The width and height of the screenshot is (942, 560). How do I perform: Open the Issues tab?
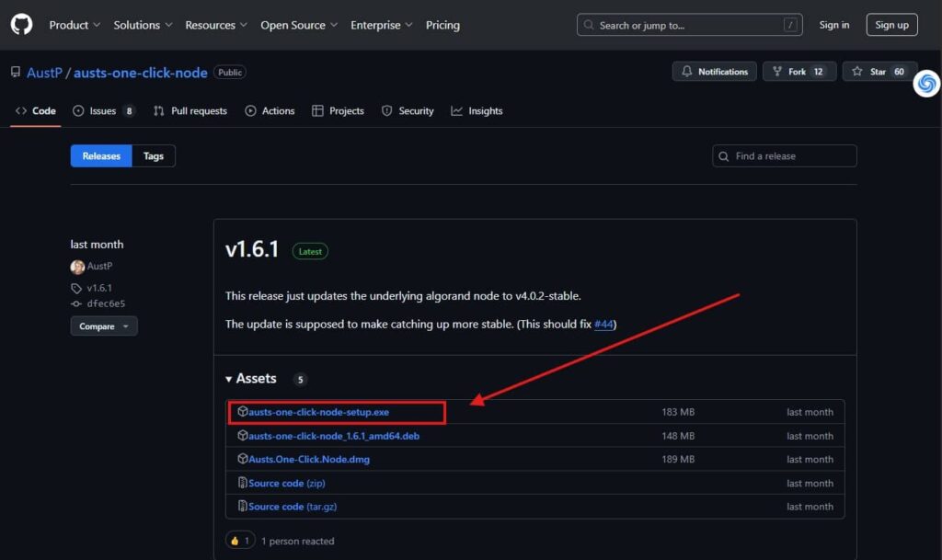tap(103, 111)
